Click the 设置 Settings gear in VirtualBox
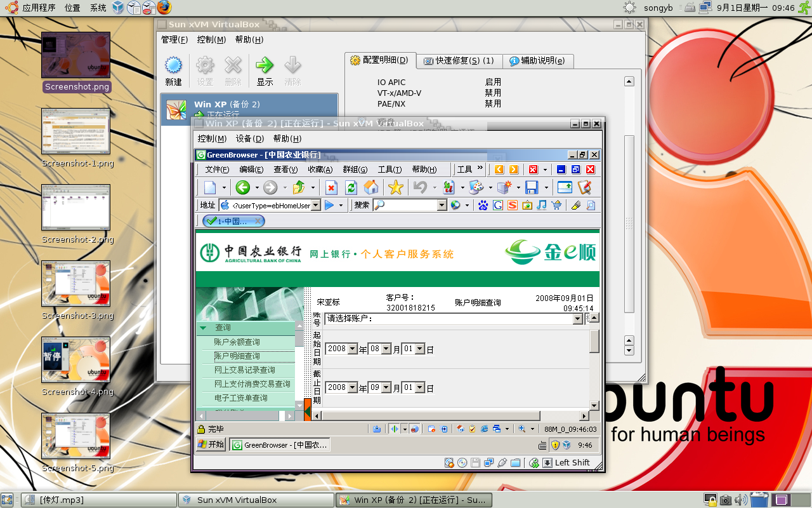The image size is (812, 508). click(205, 71)
